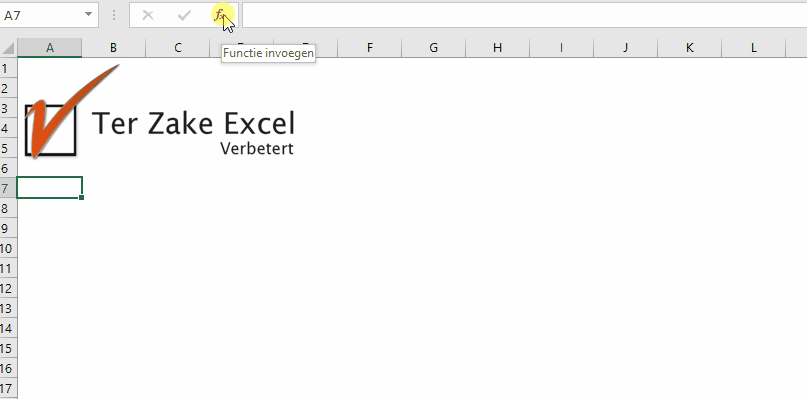Viewport: 807px width, 399px height.
Task: Click the Select All corner triangle
Action: coord(8,48)
